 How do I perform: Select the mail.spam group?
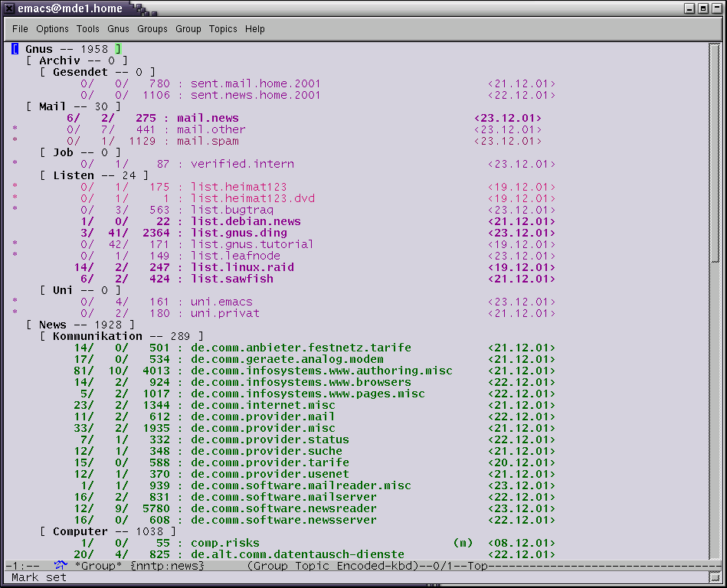[x=208, y=142]
